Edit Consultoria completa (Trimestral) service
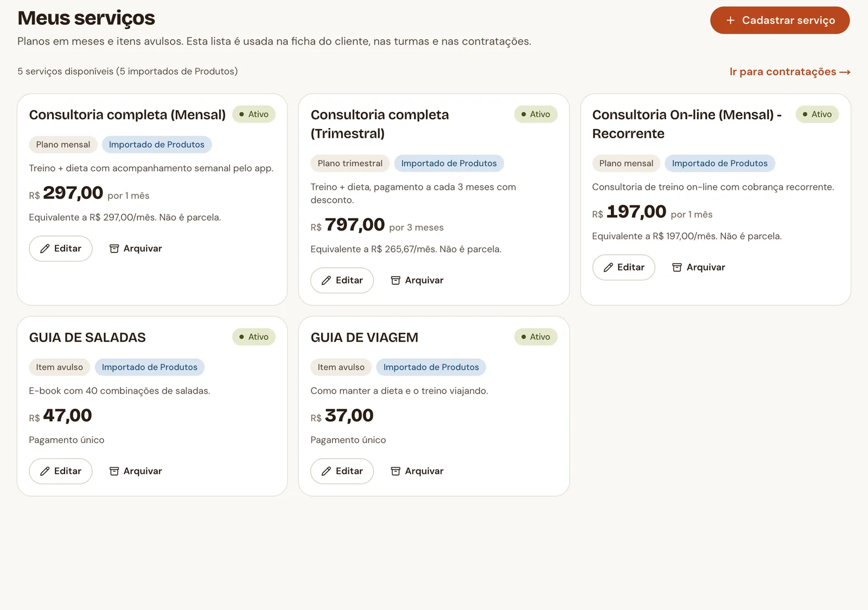 [342, 280]
